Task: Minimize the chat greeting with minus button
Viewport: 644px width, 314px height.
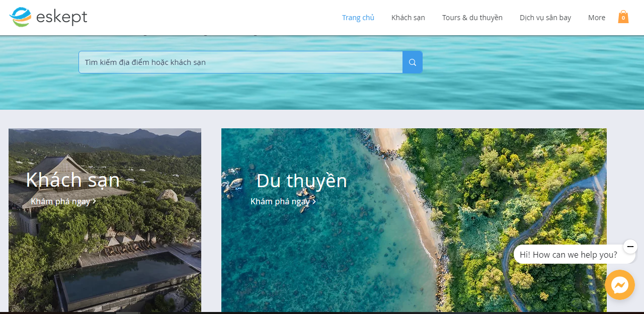Action: tap(630, 247)
